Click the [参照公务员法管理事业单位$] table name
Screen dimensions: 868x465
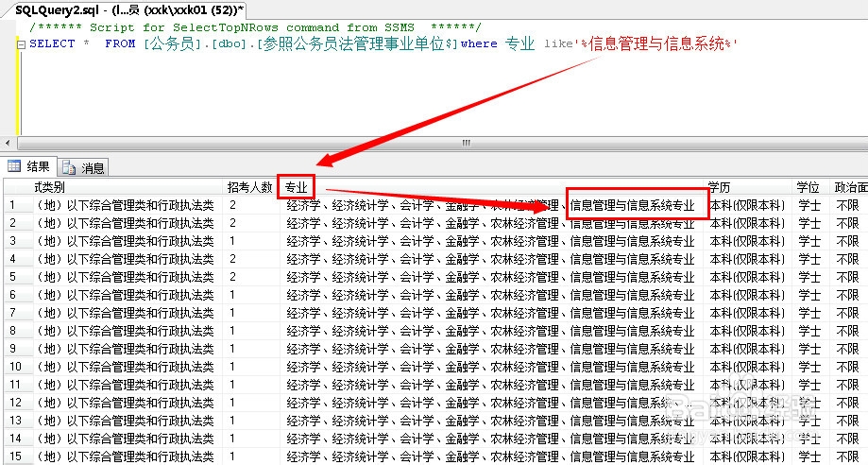tap(357, 43)
